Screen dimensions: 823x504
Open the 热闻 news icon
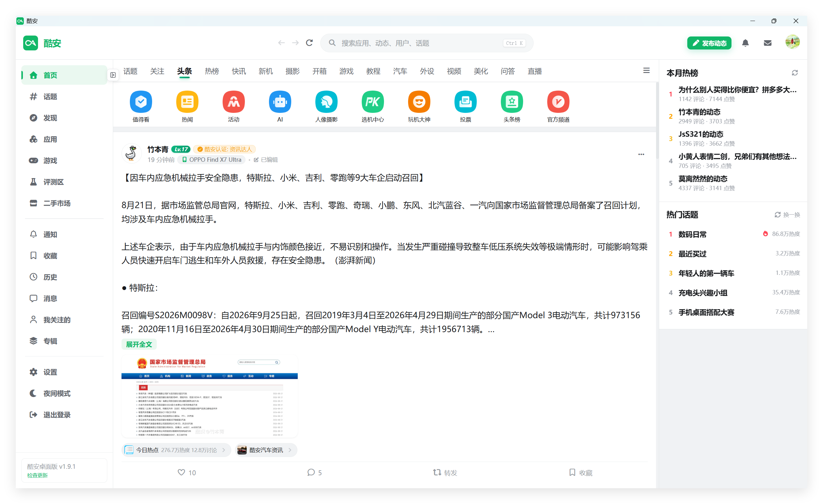tap(187, 101)
